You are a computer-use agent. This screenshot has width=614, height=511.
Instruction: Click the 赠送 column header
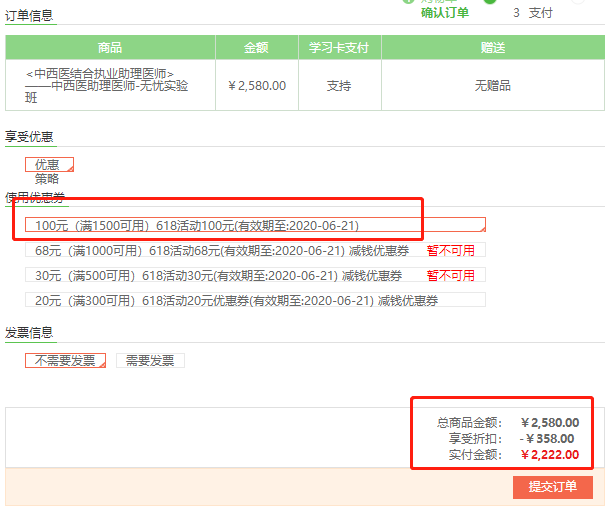coord(492,47)
